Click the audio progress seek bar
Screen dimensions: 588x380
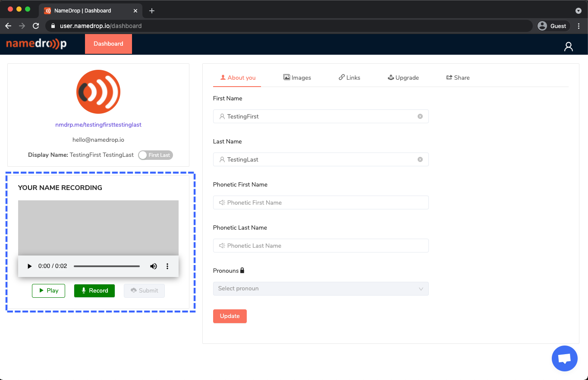click(107, 266)
